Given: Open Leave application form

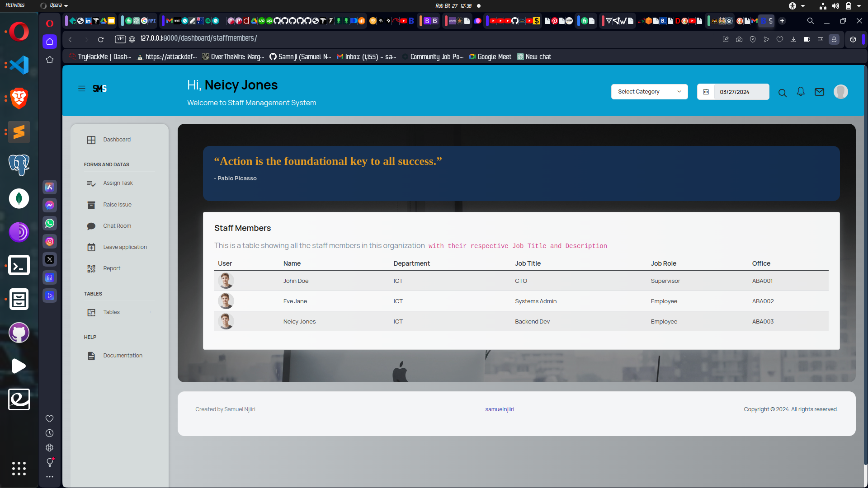Looking at the screenshot, I should pos(125,247).
